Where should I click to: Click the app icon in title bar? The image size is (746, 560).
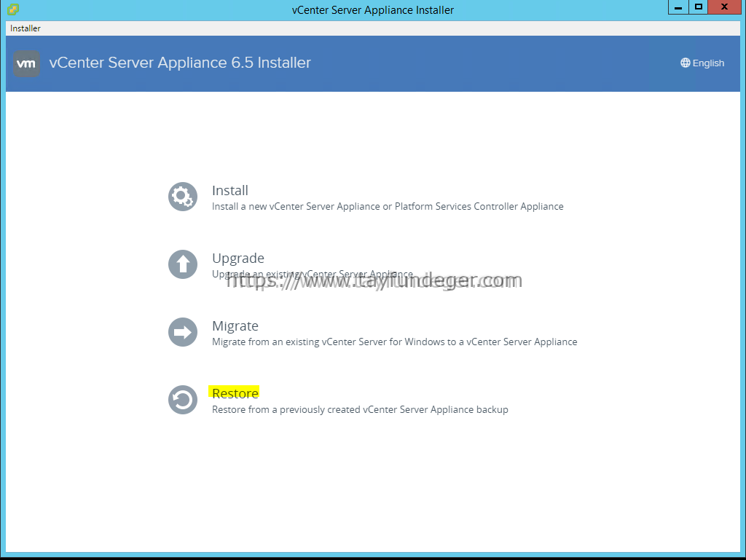coord(13,9)
